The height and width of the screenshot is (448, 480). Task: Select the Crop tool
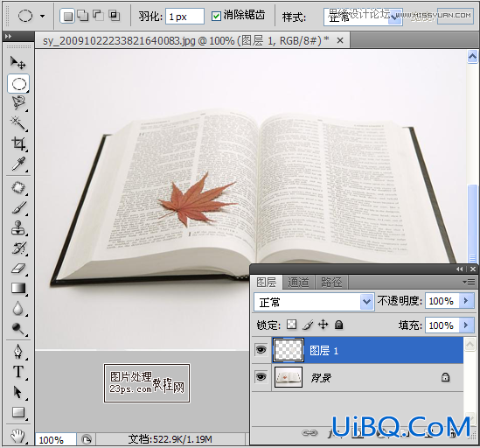coord(18,143)
